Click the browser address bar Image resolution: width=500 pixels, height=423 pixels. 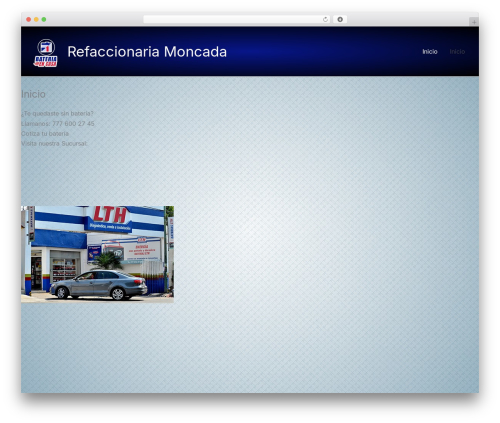click(x=237, y=19)
